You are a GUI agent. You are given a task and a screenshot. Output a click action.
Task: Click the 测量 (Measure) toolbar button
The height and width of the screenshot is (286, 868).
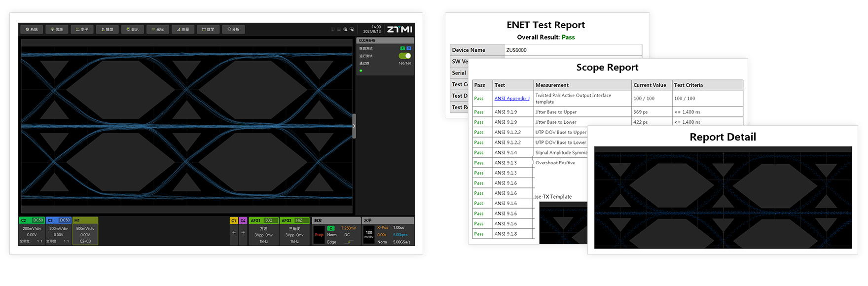[x=183, y=30]
